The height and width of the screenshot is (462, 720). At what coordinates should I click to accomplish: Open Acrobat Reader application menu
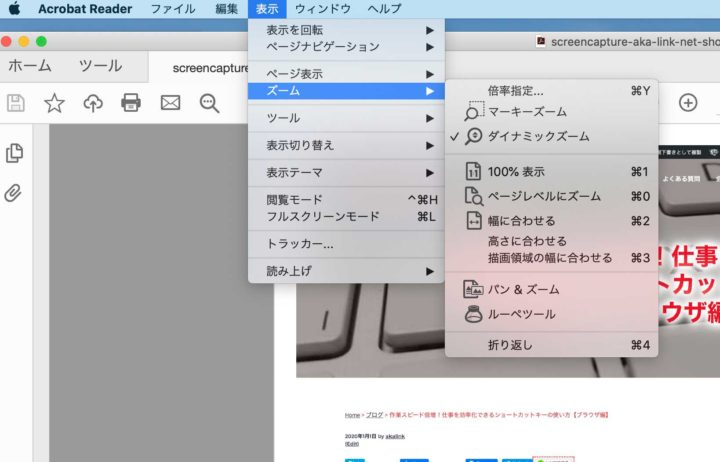[85, 9]
